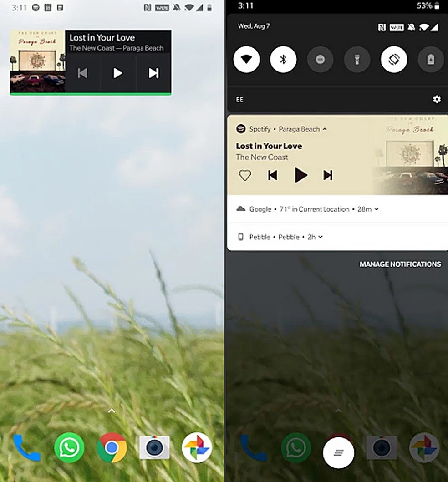Open settings gear in notification shade

(x=437, y=99)
